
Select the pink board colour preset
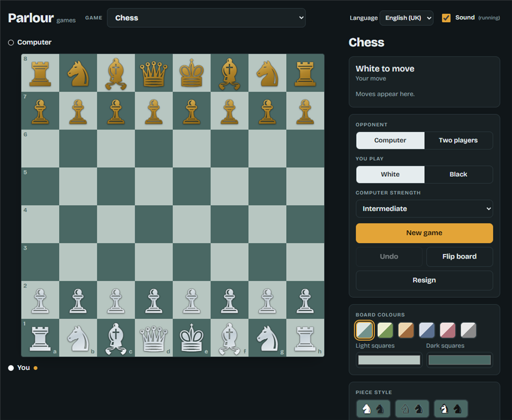coord(448,330)
